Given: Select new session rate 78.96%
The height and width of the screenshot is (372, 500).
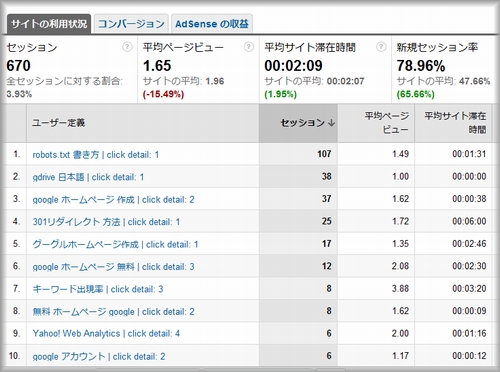Looking at the screenshot, I should (421, 66).
